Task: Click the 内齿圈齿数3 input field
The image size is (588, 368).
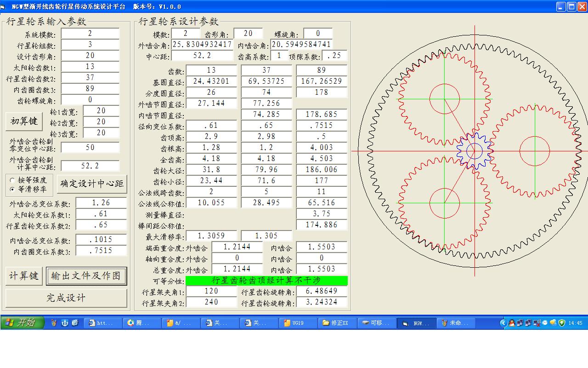Action: click(x=90, y=89)
